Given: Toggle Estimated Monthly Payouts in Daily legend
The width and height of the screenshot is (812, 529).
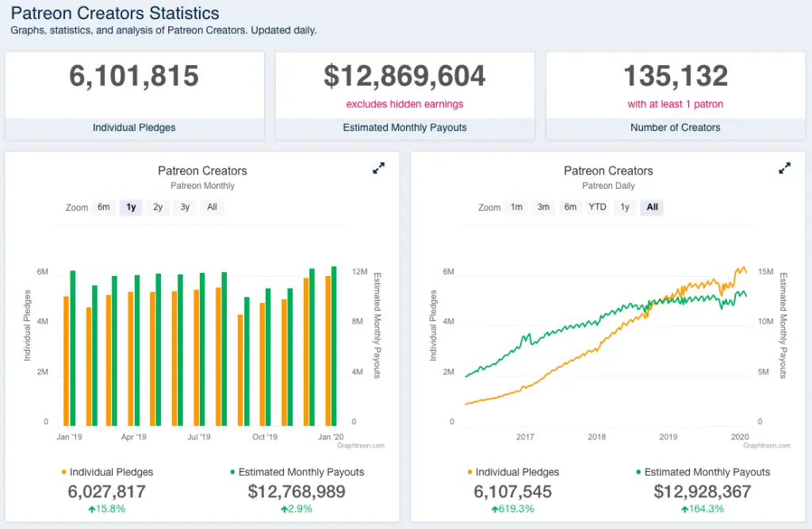Looking at the screenshot, I should (x=703, y=472).
